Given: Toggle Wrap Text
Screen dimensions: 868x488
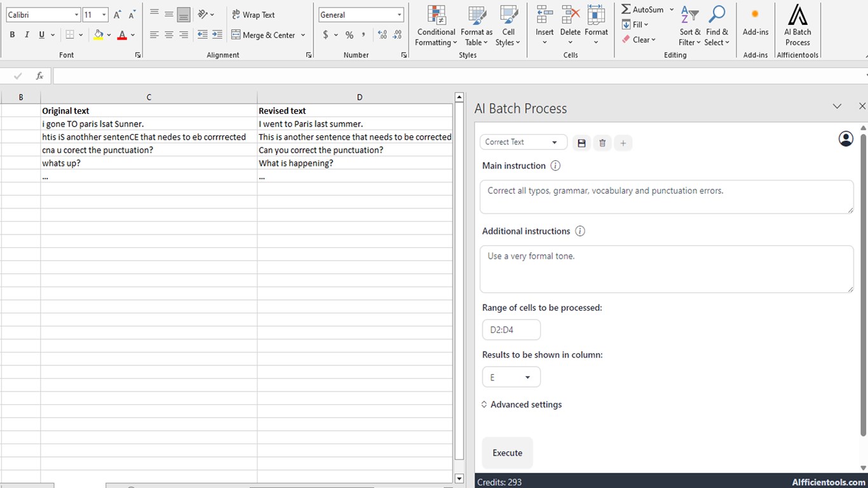Looking at the screenshot, I should (x=253, y=15).
